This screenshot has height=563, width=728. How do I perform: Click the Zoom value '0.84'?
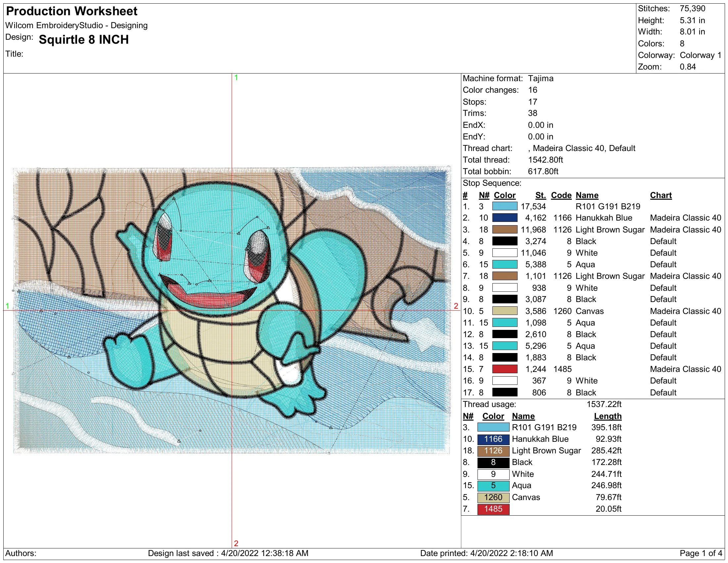(x=688, y=67)
